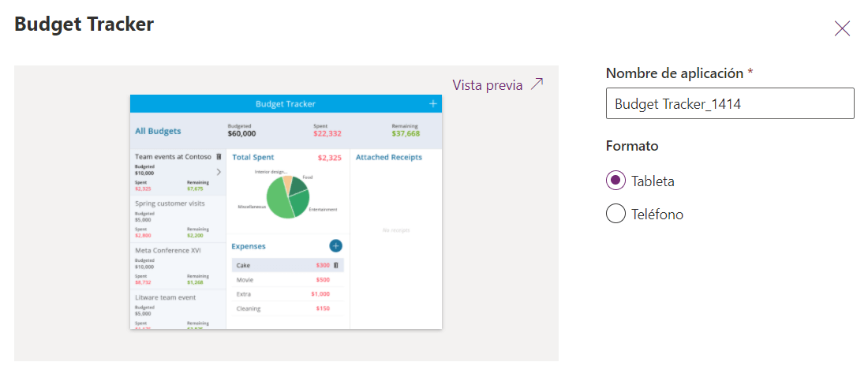
Task: Select the Tableta format option
Action: (x=616, y=181)
